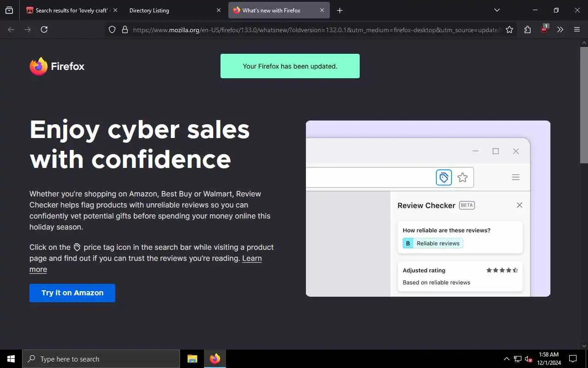Go forward one page
Screen dimensions: 588x368
[28, 29]
